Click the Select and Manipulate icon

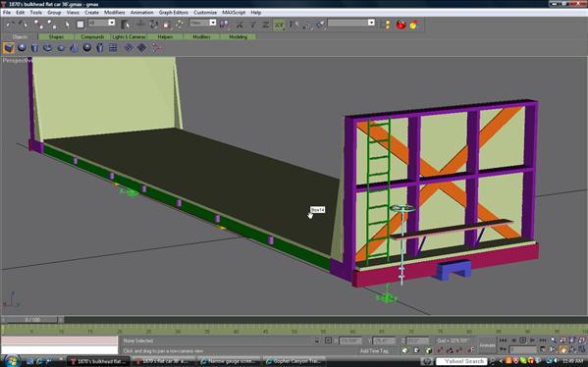click(x=180, y=25)
